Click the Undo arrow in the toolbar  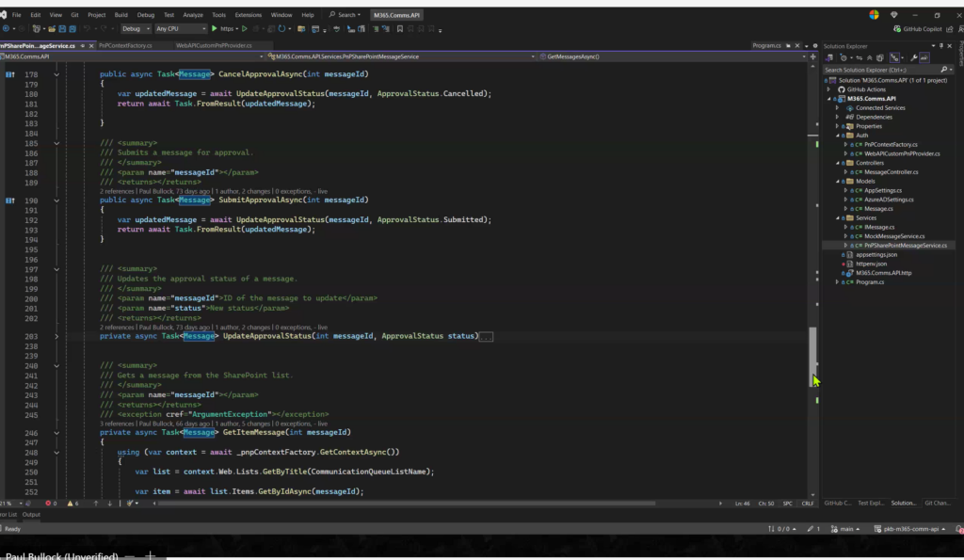(x=87, y=29)
